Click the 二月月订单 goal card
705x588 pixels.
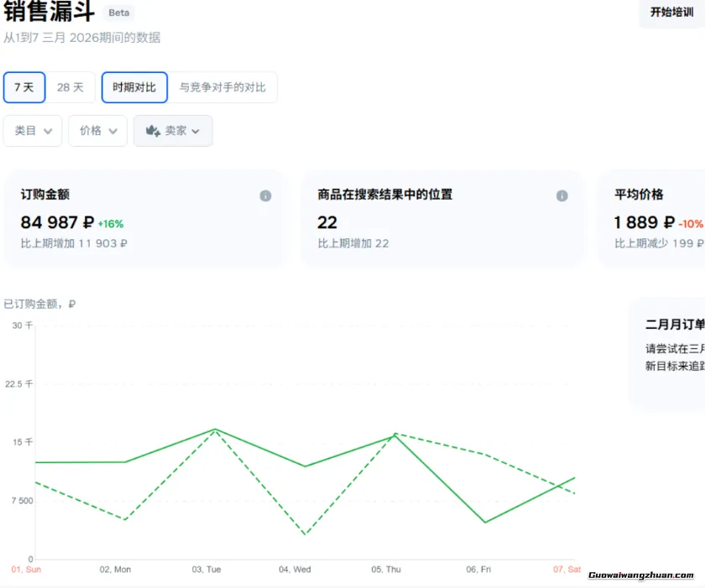coord(671,352)
